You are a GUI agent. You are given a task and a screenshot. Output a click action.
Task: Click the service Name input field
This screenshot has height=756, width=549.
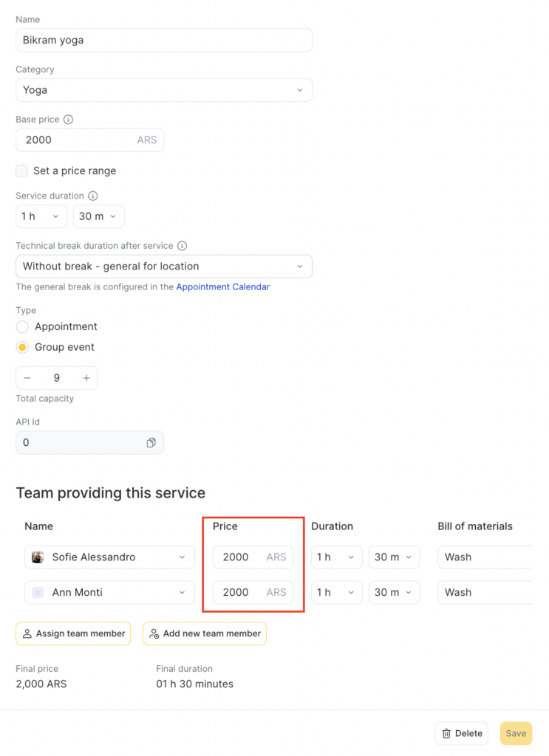[164, 41]
